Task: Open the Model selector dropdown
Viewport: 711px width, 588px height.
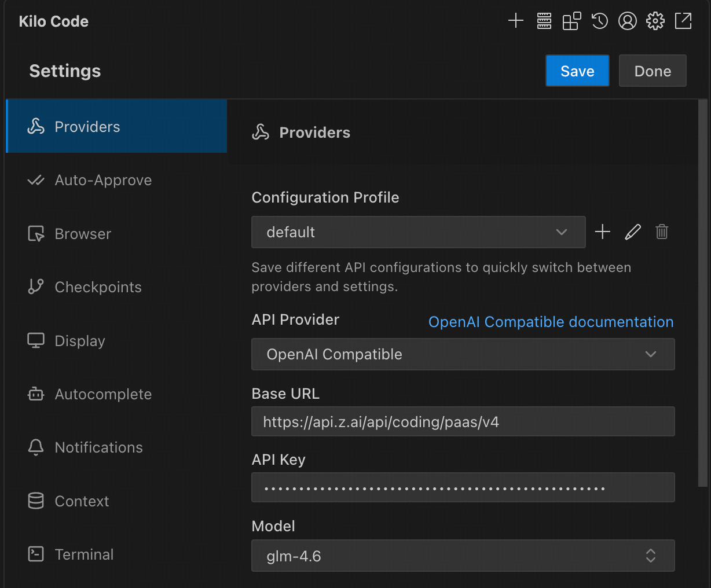Action: pyautogui.click(x=463, y=556)
